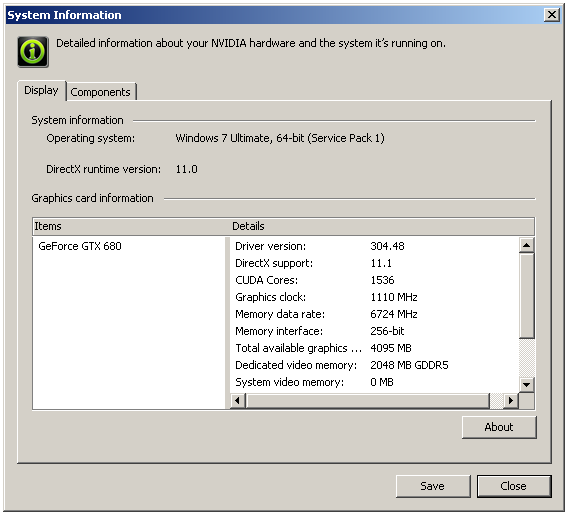
Task: Select the Dedicated video memory row
Action: [374, 365]
